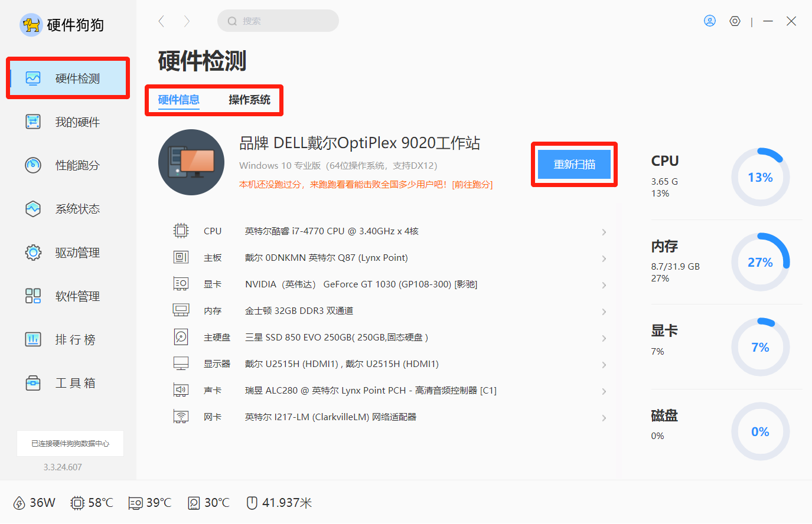Open settings hexagon icon in title bar
This screenshot has height=524, width=812.
click(735, 21)
